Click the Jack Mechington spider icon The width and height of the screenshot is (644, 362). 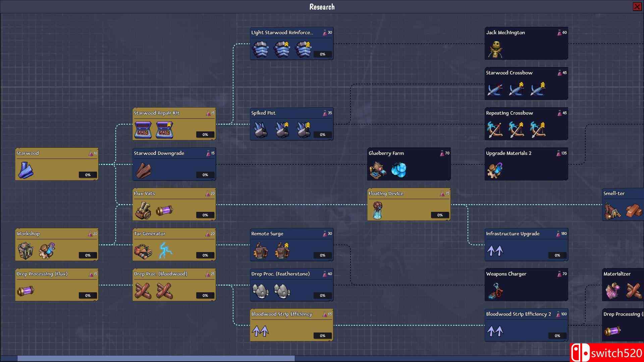[x=495, y=49]
